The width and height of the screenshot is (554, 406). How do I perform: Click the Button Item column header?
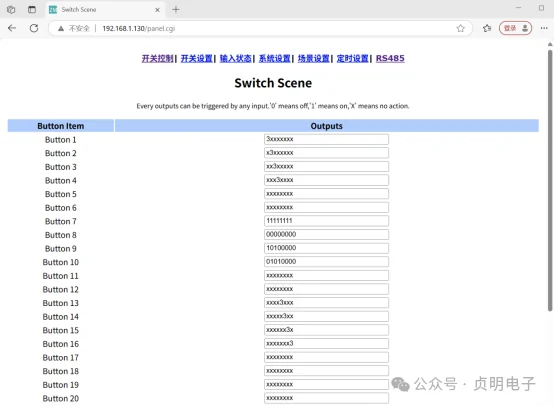61,126
